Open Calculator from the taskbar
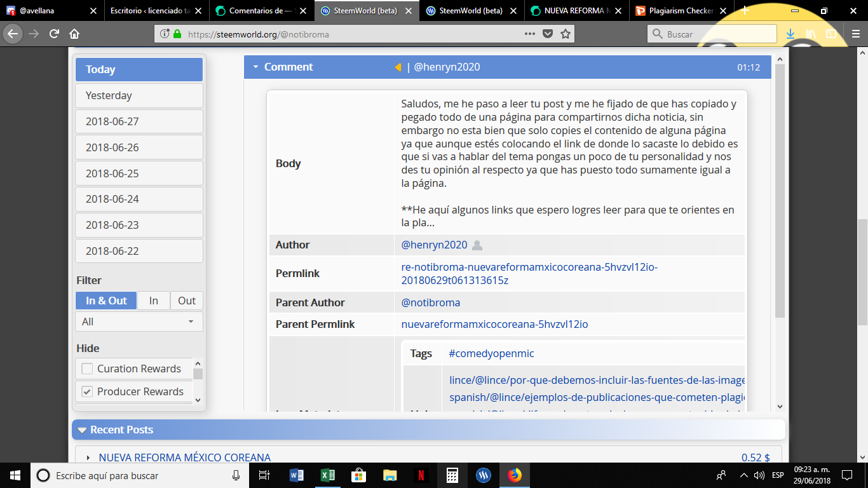 [452, 475]
